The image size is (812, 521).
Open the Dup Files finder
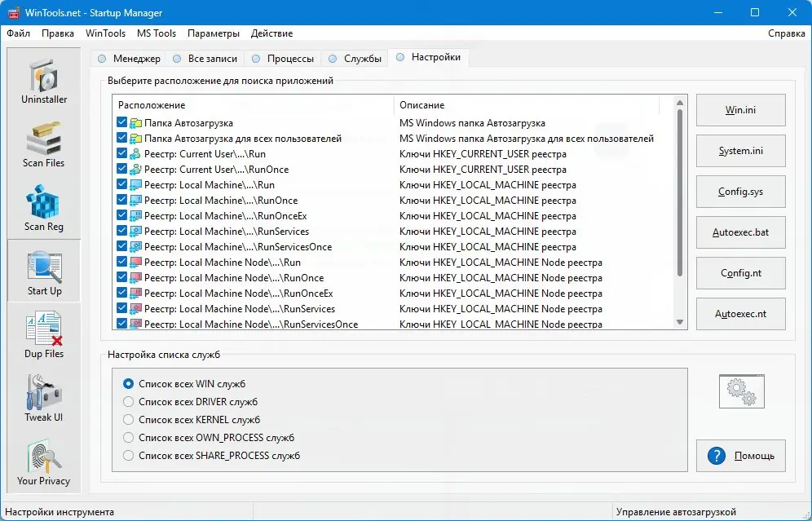pos(43,333)
